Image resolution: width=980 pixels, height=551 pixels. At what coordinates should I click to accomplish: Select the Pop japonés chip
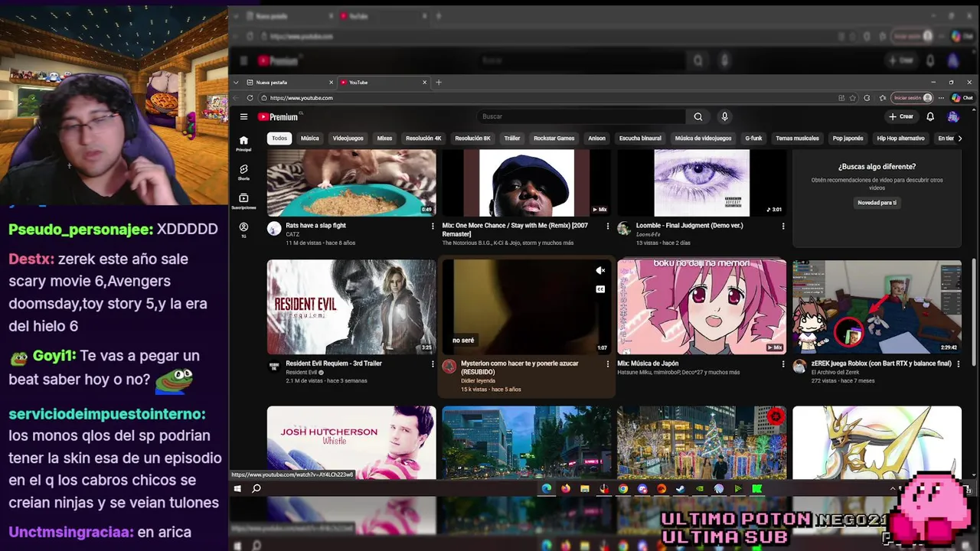pyautogui.click(x=848, y=139)
